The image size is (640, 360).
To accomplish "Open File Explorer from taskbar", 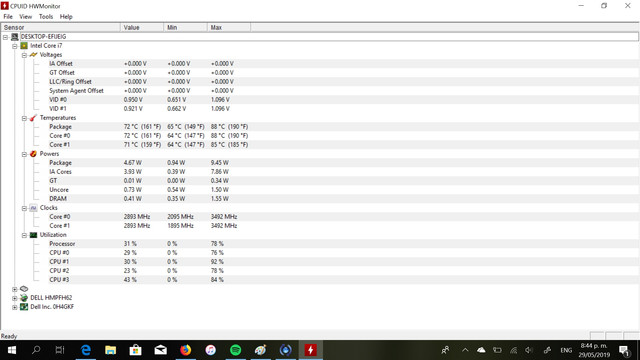I will point(111,350).
